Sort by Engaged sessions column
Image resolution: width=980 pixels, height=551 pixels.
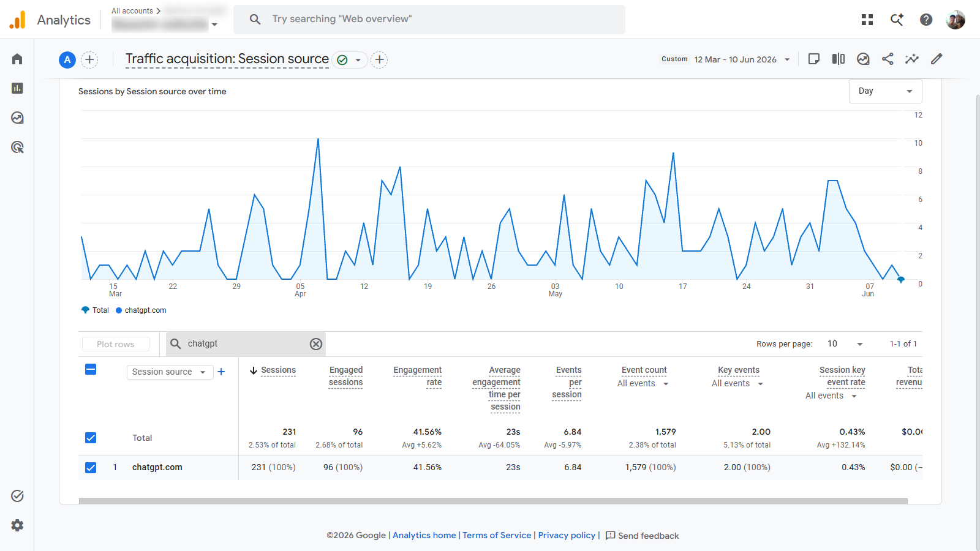pyautogui.click(x=346, y=377)
